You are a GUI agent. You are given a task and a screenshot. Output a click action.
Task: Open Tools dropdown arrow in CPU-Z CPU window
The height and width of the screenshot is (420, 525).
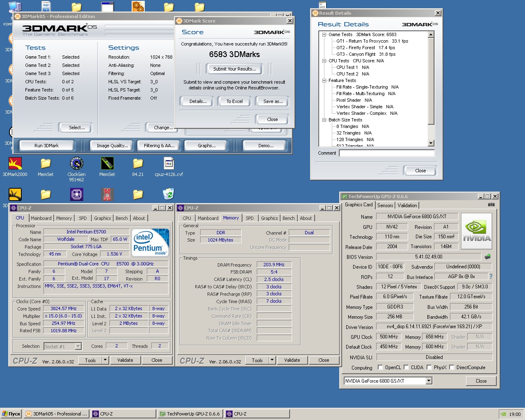coord(105,360)
